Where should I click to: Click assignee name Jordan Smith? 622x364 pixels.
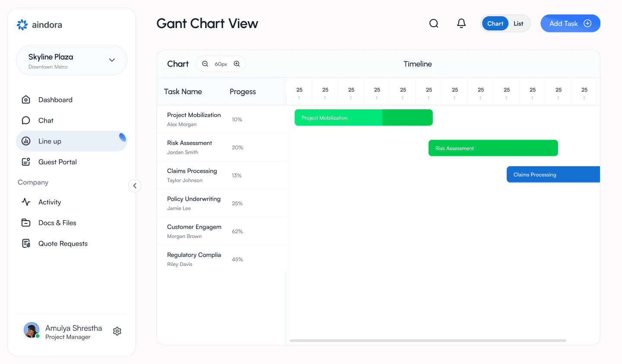click(183, 152)
